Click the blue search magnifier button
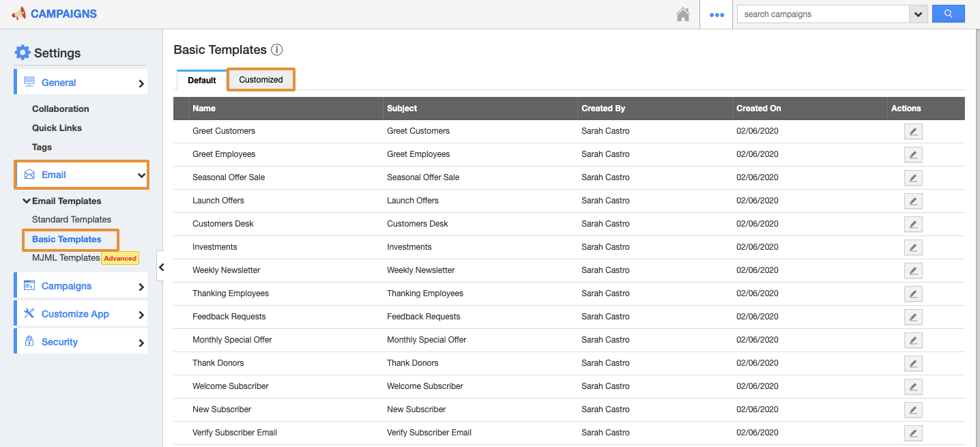Viewport: 980px width, 447px height. click(x=948, y=14)
